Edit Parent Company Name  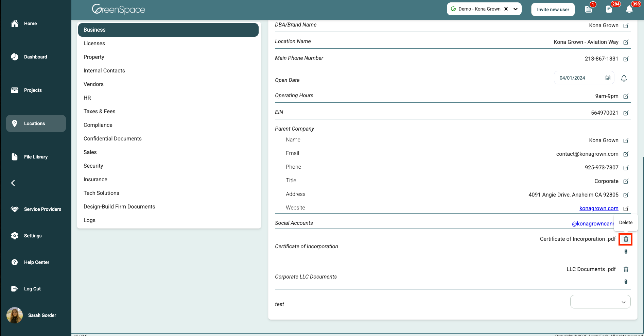[626, 140]
